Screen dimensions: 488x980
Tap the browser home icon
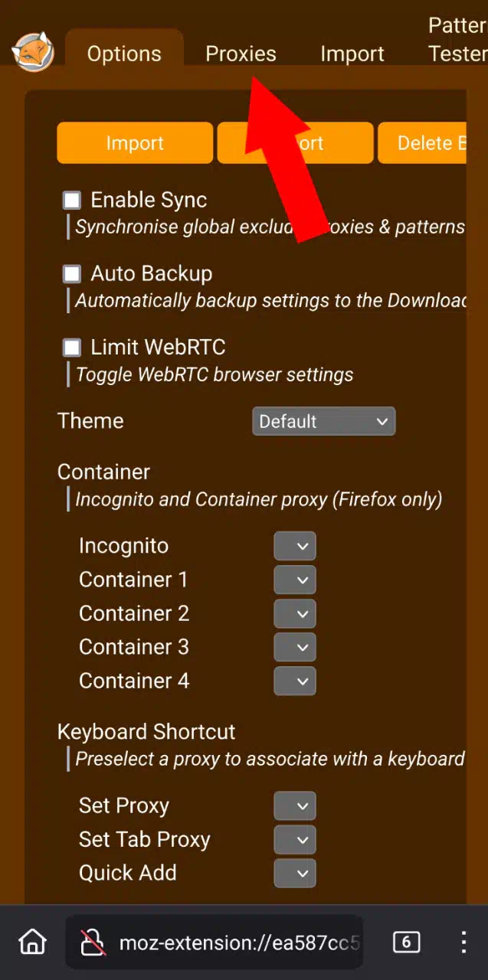pos(32,942)
